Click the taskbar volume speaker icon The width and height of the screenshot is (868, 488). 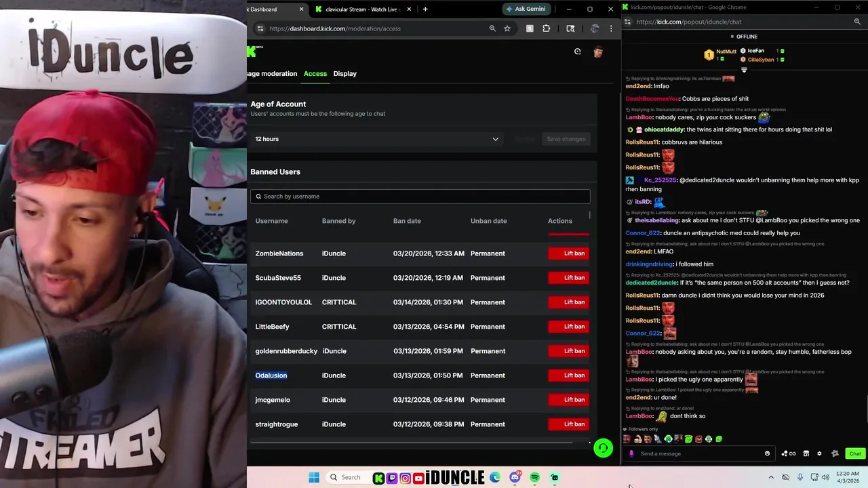(x=825, y=477)
